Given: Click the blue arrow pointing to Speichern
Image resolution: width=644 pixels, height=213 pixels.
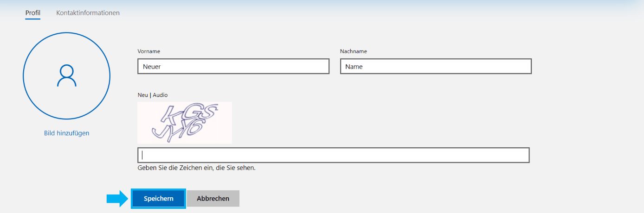Looking at the screenshot, I should 116,199.
